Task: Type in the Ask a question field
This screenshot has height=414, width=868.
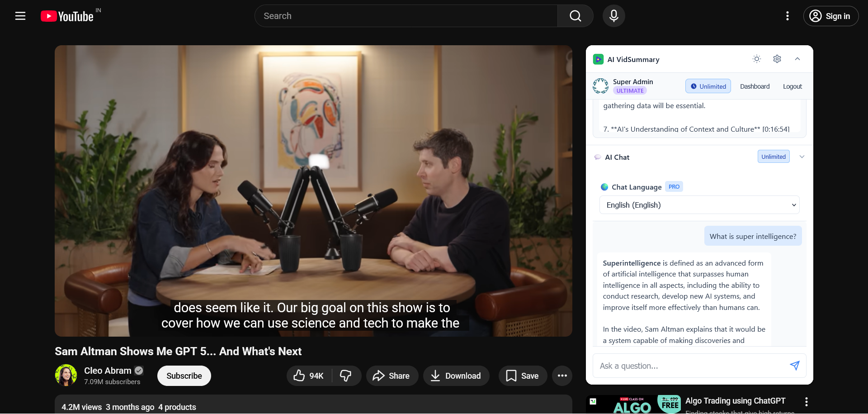Action: 678,366
